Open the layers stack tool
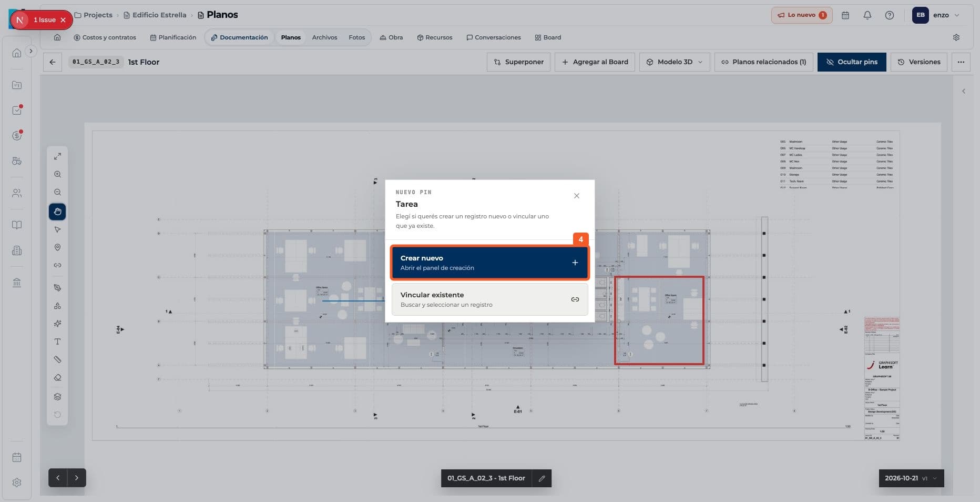This screenshot has height=502, width=980. coord(57,397)
